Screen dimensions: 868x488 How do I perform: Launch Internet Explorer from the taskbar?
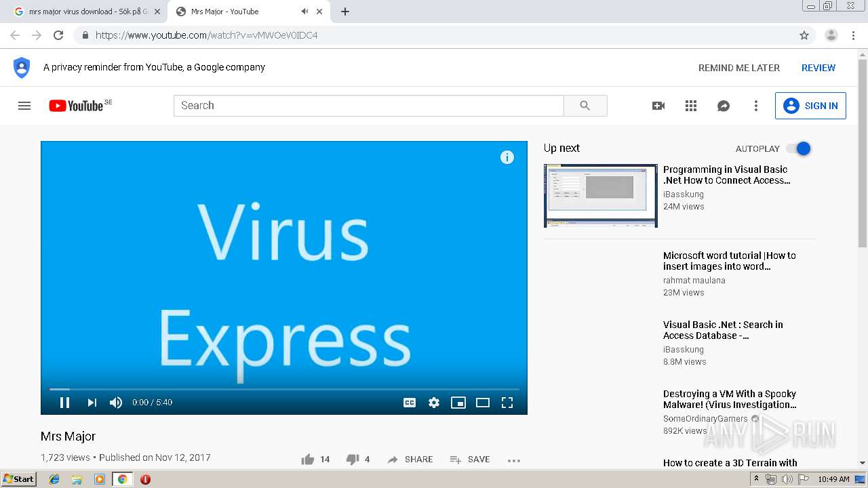point(54,479)
